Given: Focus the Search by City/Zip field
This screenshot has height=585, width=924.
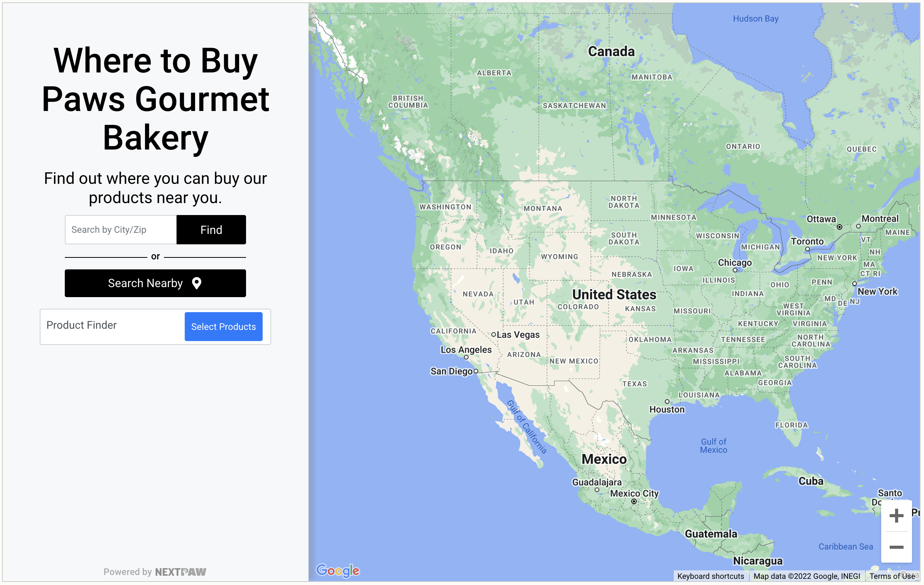Looking at the screenshot, I should click(121, 230).
